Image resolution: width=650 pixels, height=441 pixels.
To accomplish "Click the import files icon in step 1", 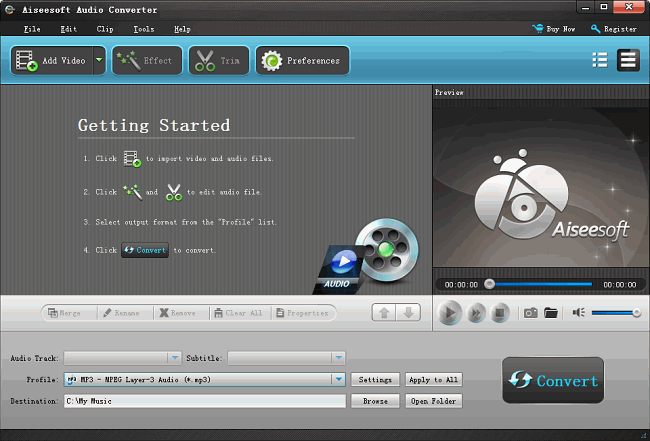I will point(132,159).
